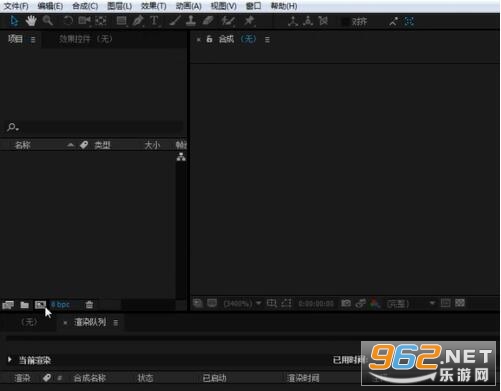
Task: Select the View Axis mode icon
Action: 323,21
